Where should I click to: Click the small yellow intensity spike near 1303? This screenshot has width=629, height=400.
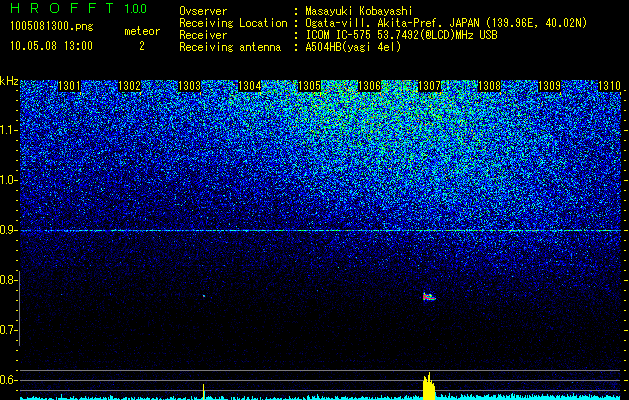(203, 392)
